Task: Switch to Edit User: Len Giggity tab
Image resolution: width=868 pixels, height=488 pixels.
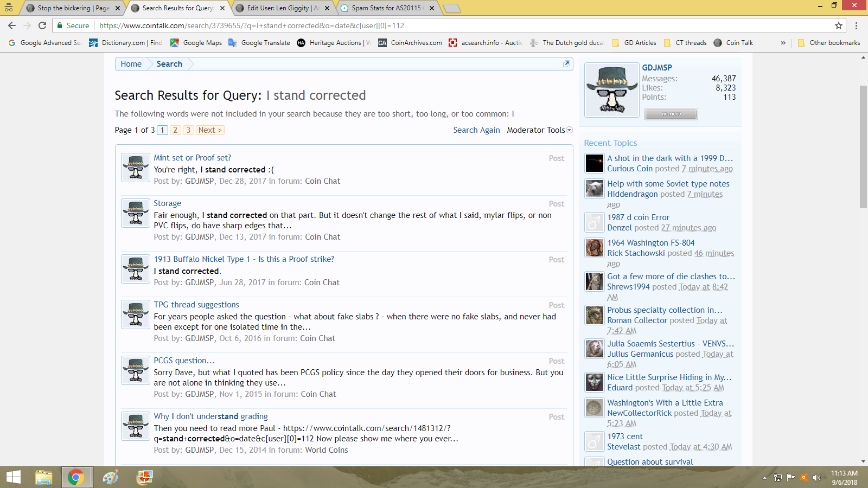Action: tap(282, 8)
